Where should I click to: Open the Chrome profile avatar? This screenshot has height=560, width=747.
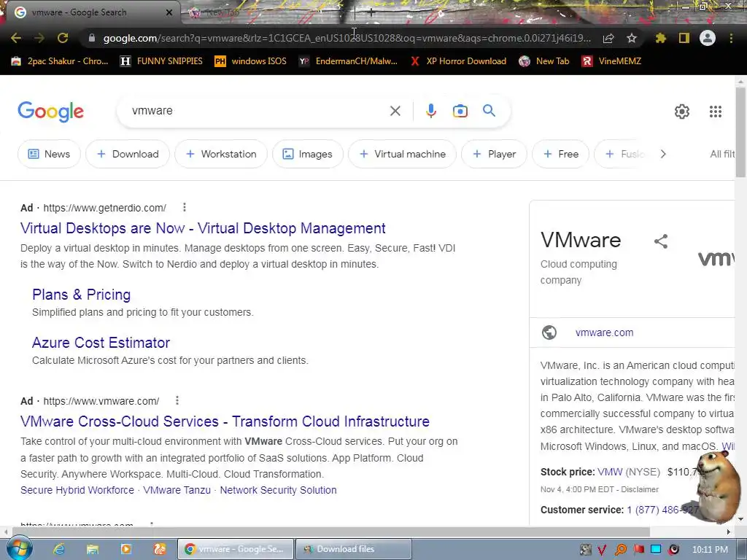point(708,38)
